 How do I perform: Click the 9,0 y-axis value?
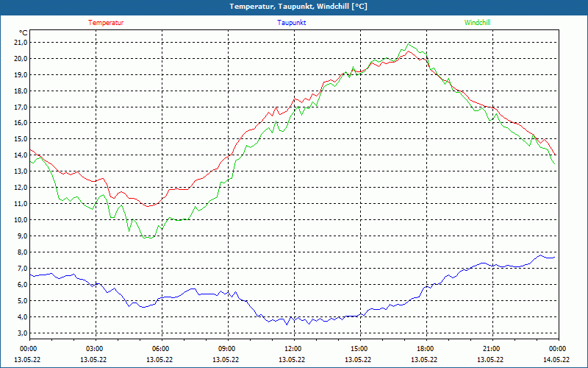(x=23, y=236)
